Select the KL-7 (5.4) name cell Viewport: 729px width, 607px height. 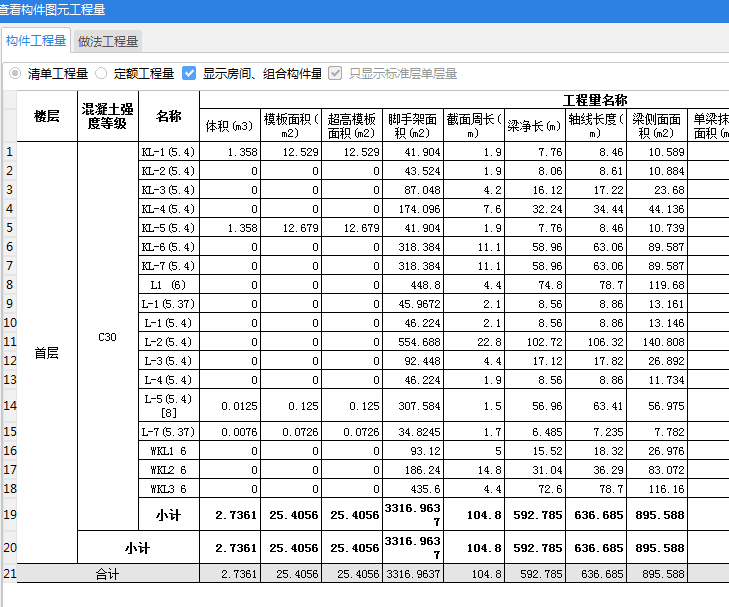coord(169,266)
